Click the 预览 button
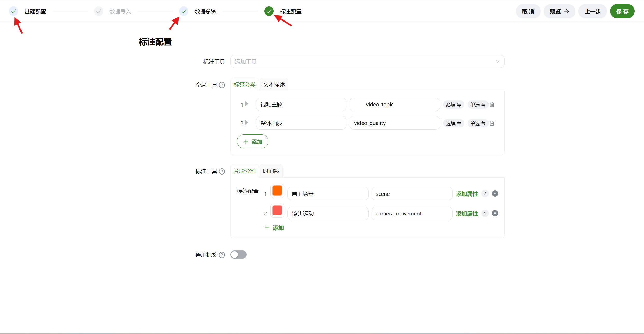The image size is (644, 334). click(559, 11)
